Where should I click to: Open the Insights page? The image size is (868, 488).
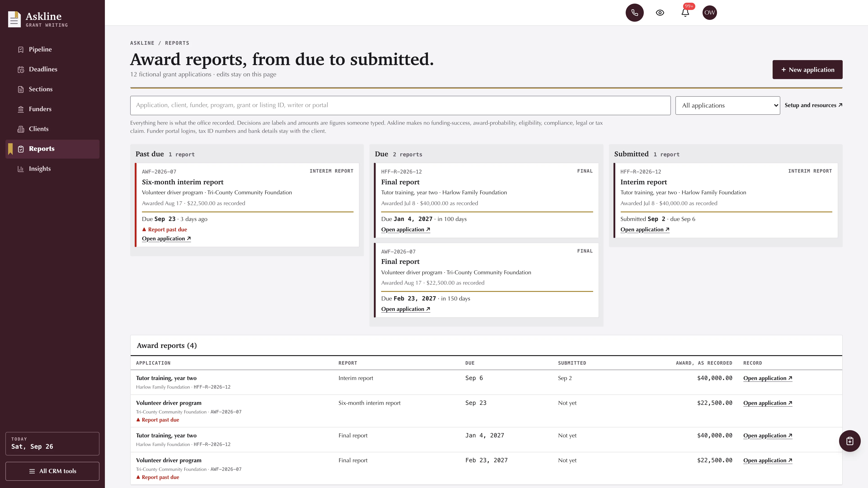tap(52, 169)
